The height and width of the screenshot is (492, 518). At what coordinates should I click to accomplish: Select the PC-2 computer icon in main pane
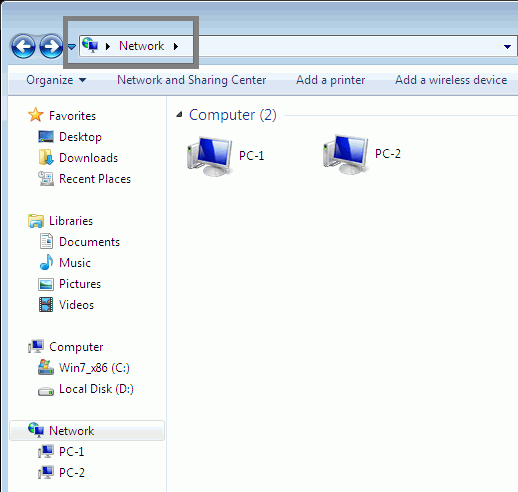345,154
